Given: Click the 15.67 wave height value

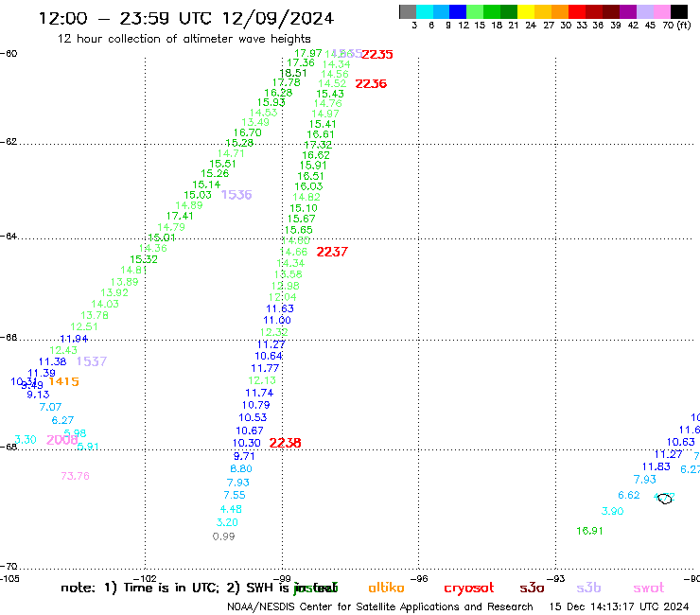Looking at the screenshot, I should point(302,219).
